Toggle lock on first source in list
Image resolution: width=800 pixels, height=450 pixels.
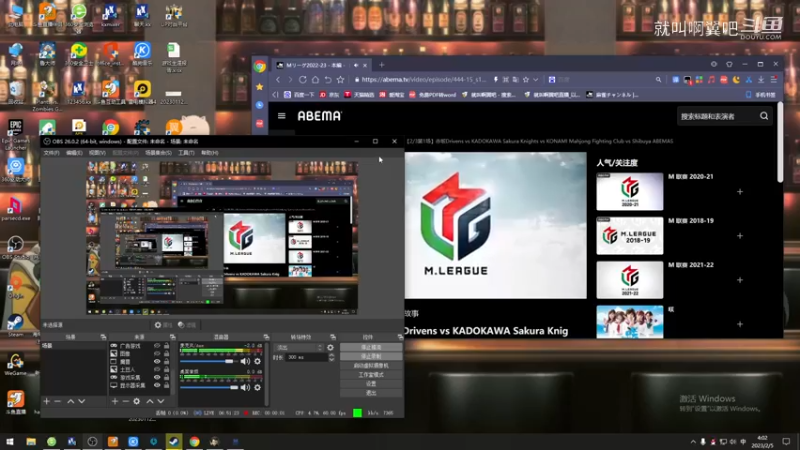click(166, 345)
